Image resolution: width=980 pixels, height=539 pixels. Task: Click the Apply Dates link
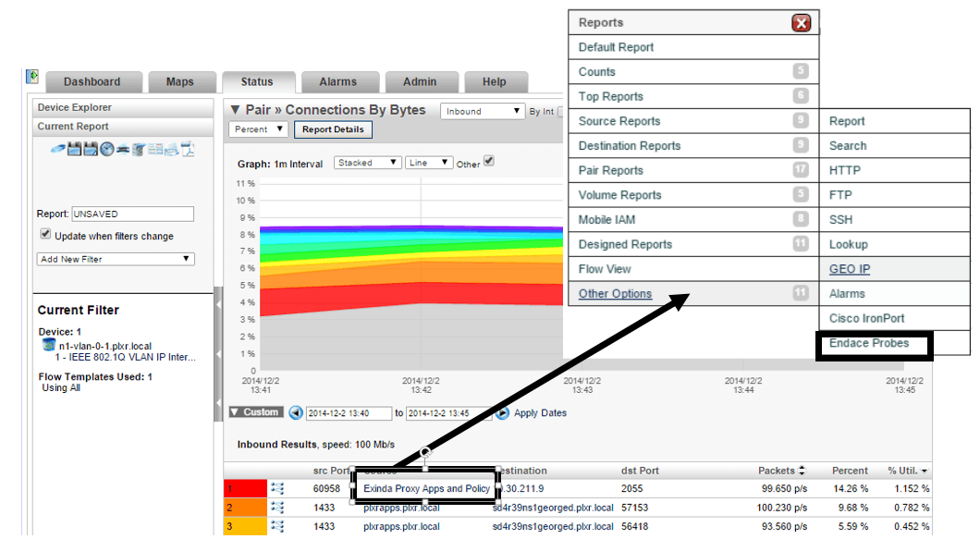click(540, 412)
